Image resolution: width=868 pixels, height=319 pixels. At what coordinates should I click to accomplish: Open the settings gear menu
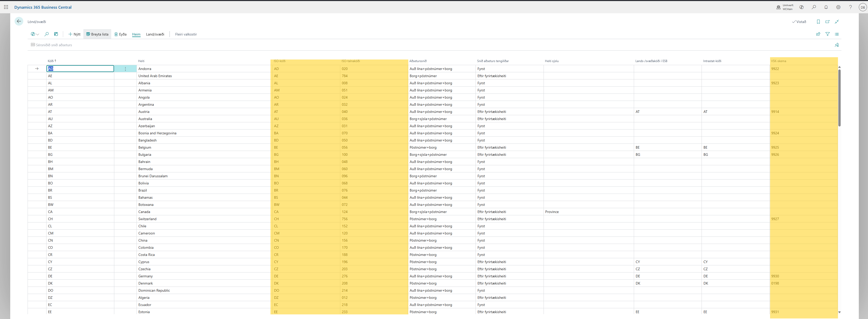(x=838, y=7)
